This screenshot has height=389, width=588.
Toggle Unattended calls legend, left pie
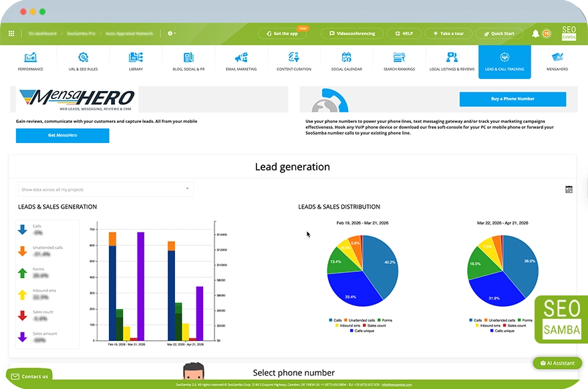(359, 320)
